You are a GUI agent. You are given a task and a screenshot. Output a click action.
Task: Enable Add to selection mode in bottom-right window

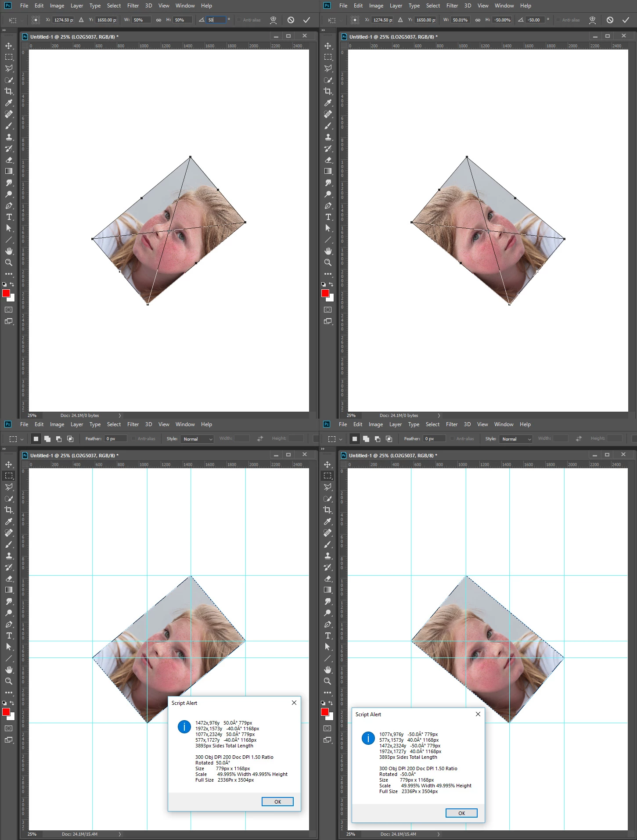pyautogui.click(x=366, y=439)
